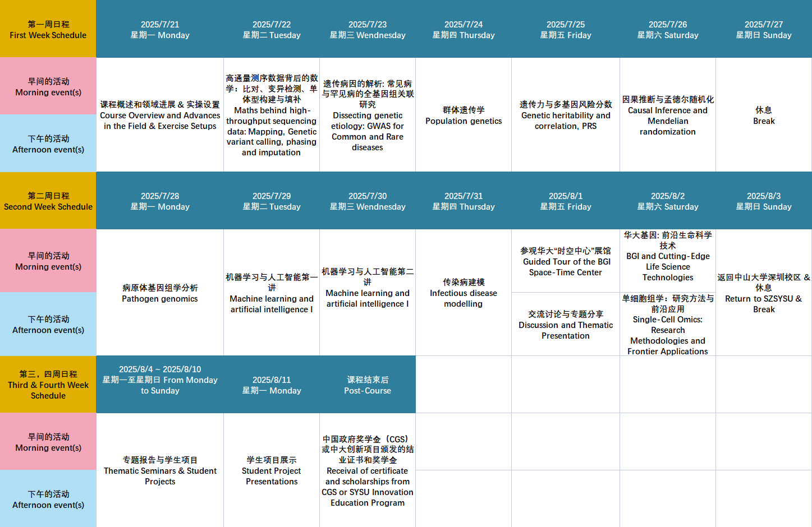812x527 pixels.
Task: Click the Guided Tour of BGI Space-Time Center cell
Action: point(566,261)
